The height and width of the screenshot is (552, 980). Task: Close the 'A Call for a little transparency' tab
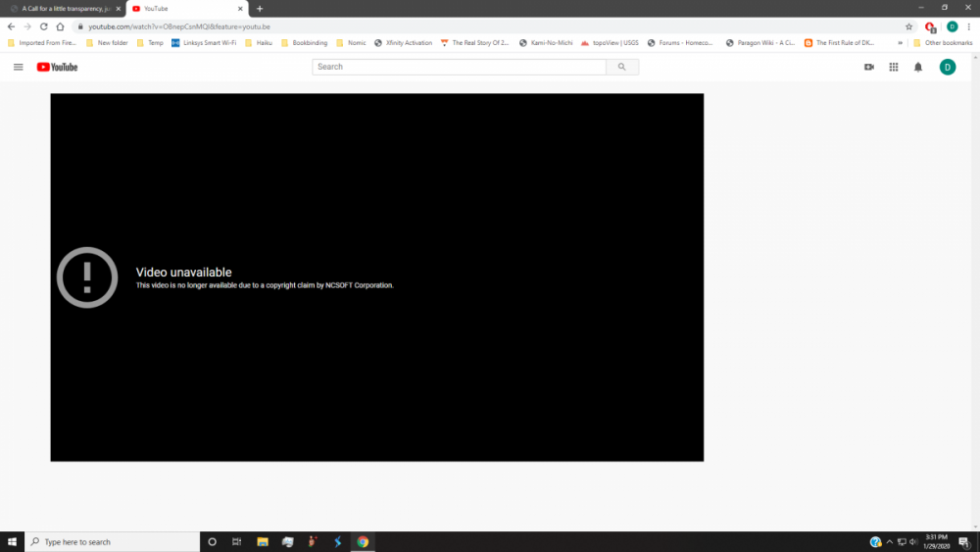pos(119,9)
